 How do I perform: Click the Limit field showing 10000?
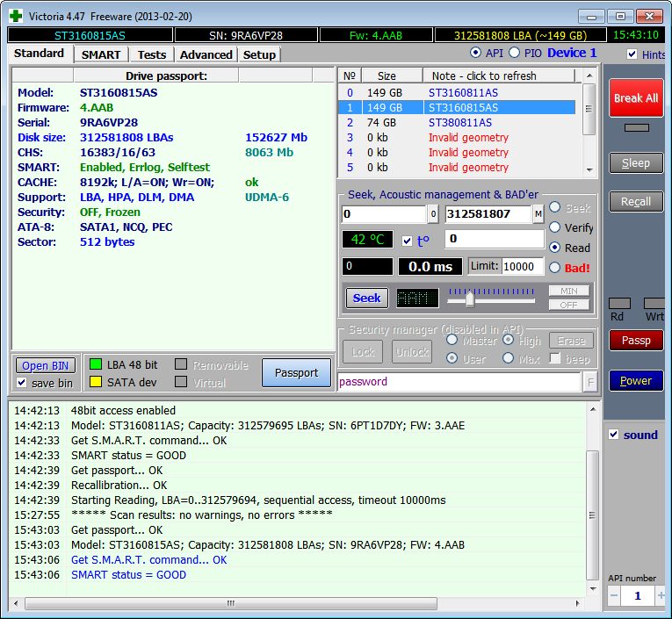click(523, 266)
